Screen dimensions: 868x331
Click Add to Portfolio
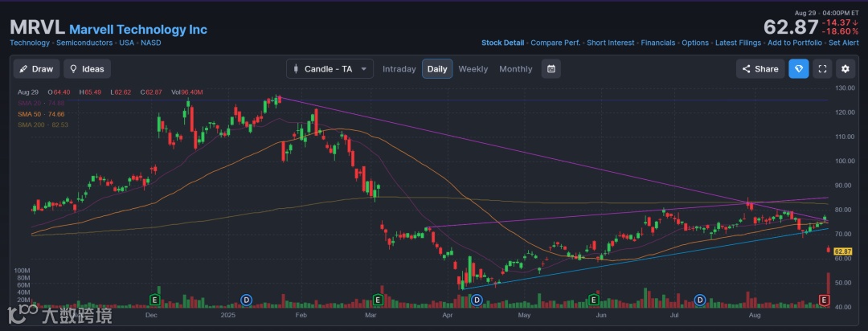[794, 43]
